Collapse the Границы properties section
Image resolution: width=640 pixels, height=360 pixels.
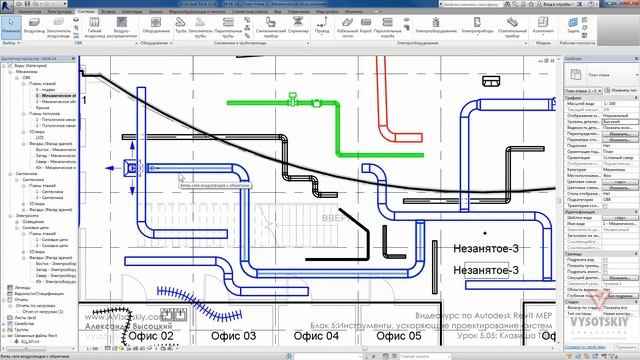[636, 254]
